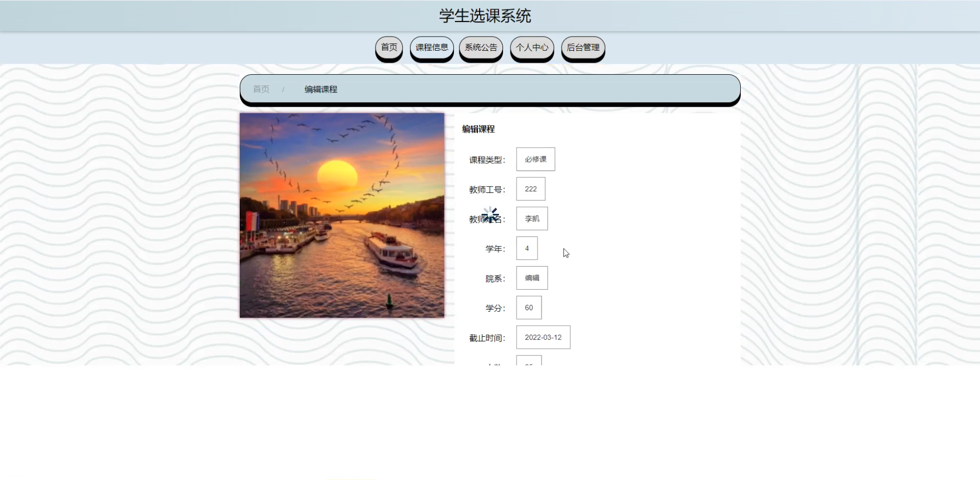This screenshot has width=980, height=480.
Task: Click the 院系: label
Action: 495,279
